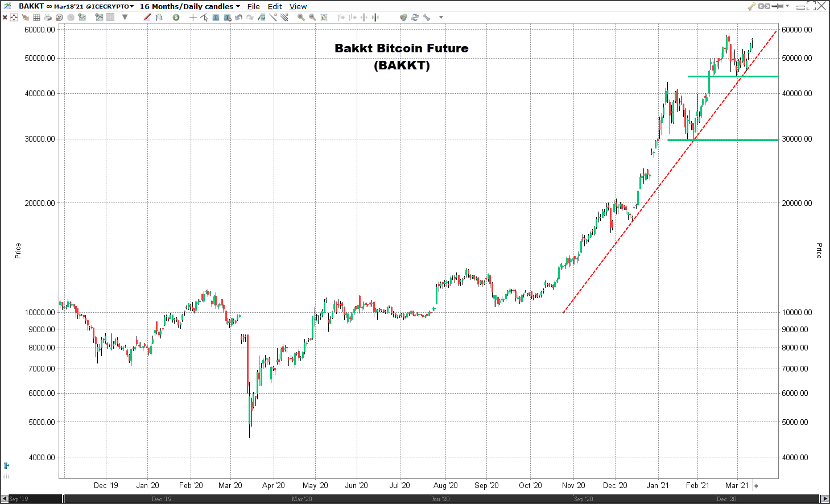Click the refresh arrows icon

click(415, 17)
